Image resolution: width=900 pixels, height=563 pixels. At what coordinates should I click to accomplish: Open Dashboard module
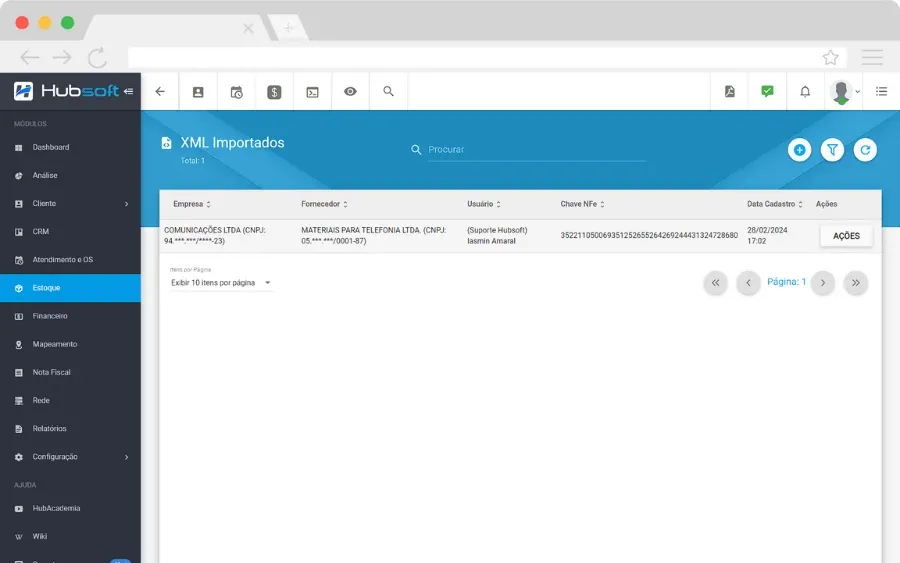70,147
